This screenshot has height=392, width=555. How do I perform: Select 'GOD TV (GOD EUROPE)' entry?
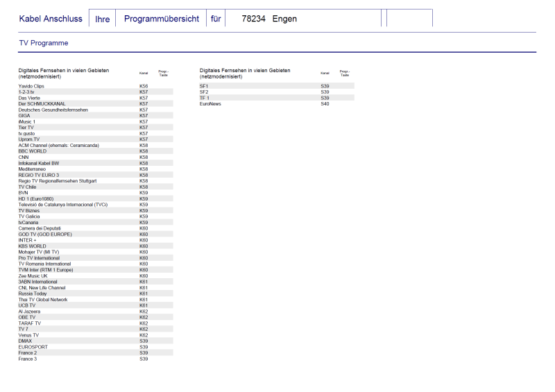96,235
